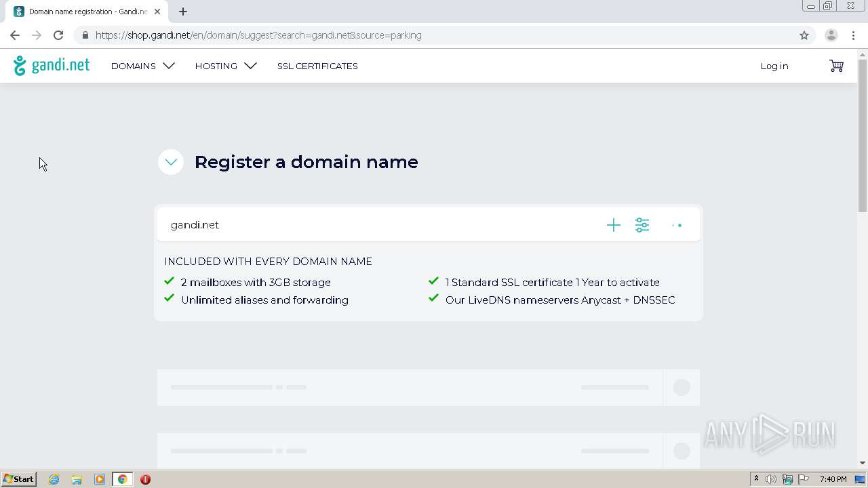The width and height of the screenshot is (868, 488).
Task: Bookmark this page with the star
Action: click(x=804, y=35)
